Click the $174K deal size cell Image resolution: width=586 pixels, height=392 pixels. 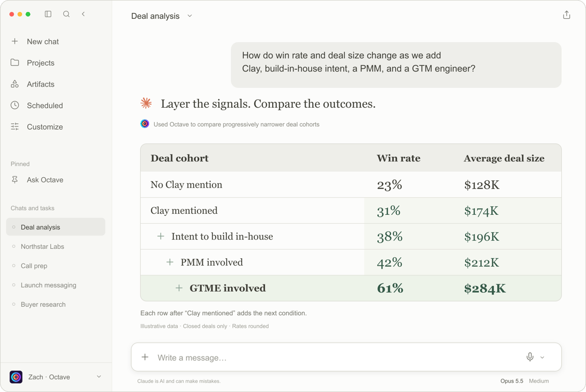(481, 211)
